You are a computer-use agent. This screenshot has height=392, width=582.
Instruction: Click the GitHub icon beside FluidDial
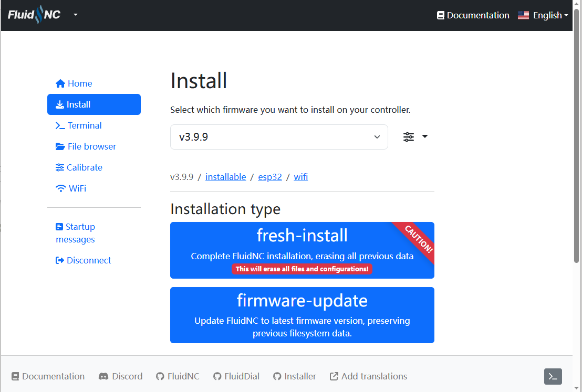217,376
